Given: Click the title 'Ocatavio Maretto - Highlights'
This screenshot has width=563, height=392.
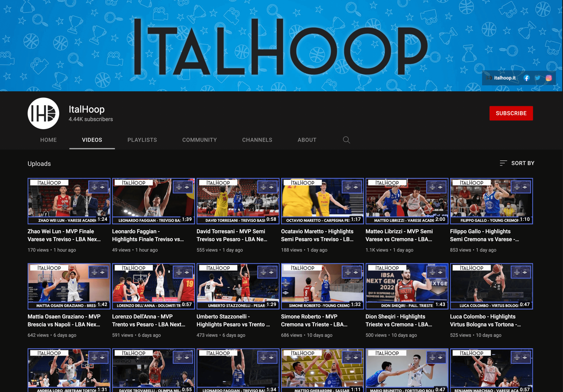Looking at the screenshot, I should coord(317,235).
